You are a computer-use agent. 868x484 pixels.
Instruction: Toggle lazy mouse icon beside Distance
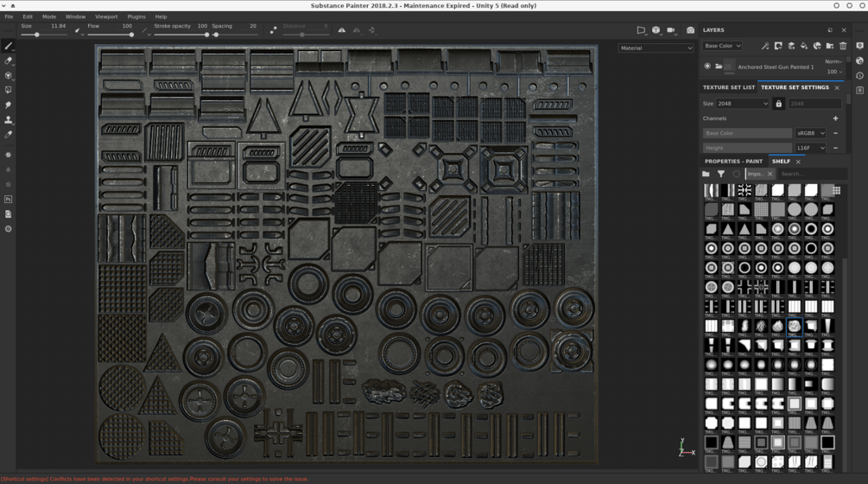point(274,30)
